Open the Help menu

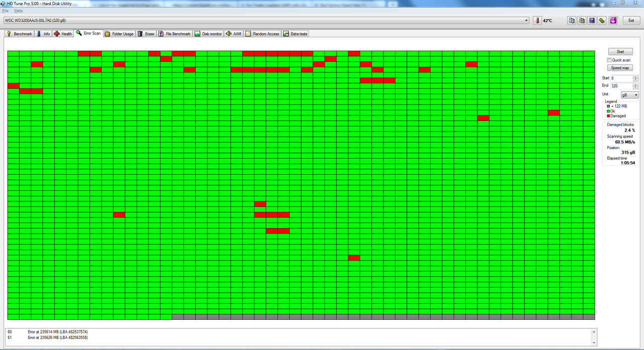click(x=19, y=11)
